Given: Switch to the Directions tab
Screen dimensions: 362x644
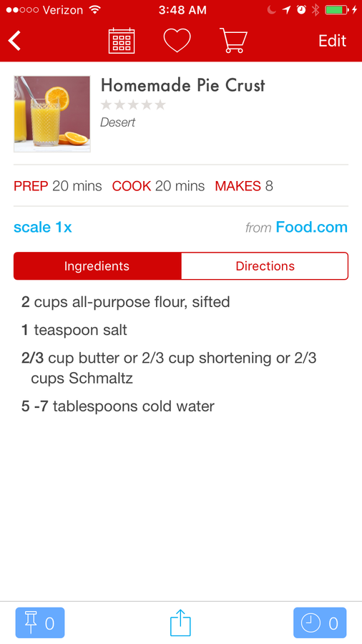Looking at the screenshot, I should [265, 265].
